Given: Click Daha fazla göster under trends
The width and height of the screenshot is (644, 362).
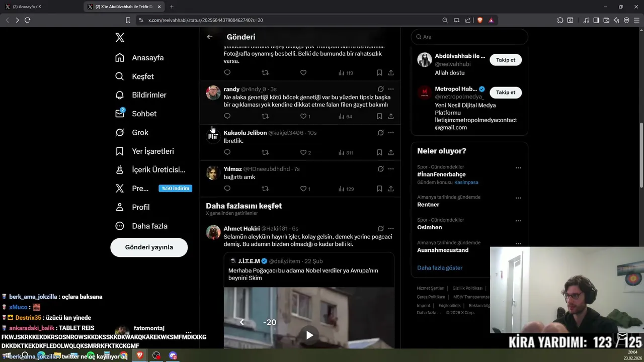Looking at the screenshot, I should (x=440, y=268).
